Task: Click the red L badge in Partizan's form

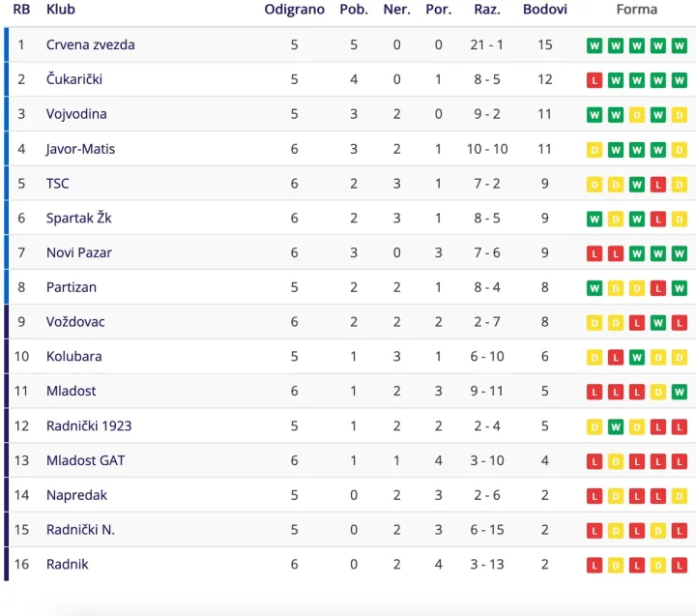Action: [x=658, y=288]
